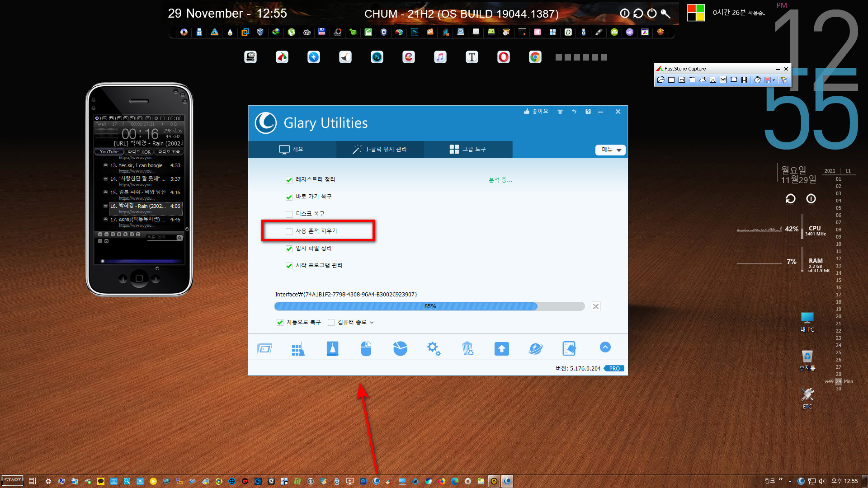Viewport: 868px width, 488px height.
Task: Click the 빠른 검색 quick search field in player
Action: (161, 238)
